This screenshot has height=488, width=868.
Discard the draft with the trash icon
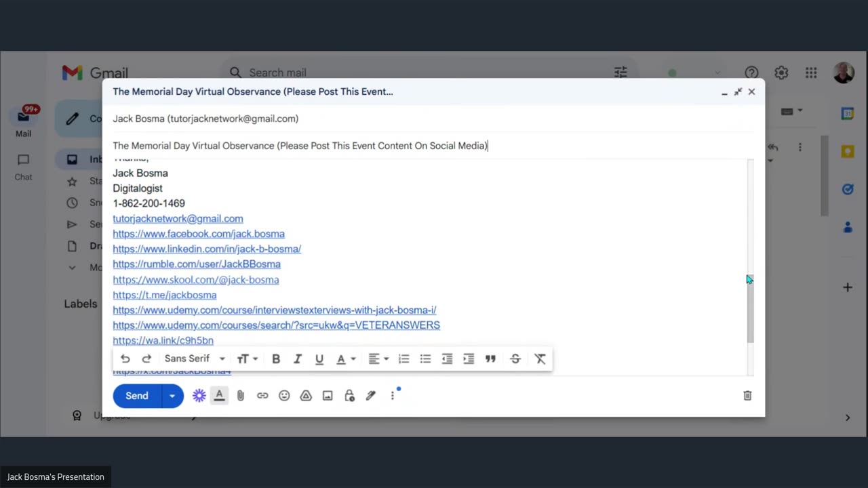click(x=747, y=396)
